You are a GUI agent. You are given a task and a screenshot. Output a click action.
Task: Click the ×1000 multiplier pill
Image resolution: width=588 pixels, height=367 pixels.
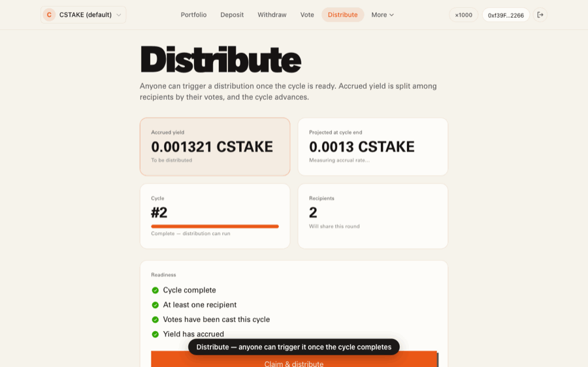point(463,15)
